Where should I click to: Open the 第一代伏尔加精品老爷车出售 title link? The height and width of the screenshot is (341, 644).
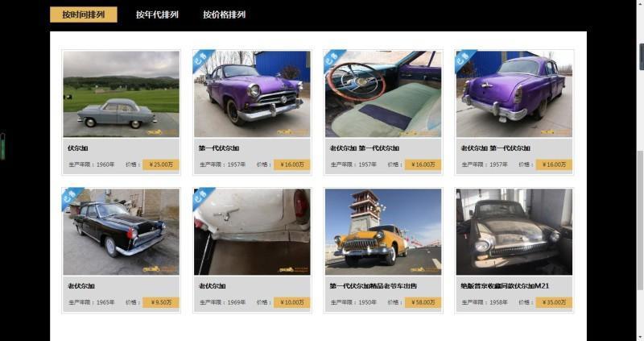point(373,285)
